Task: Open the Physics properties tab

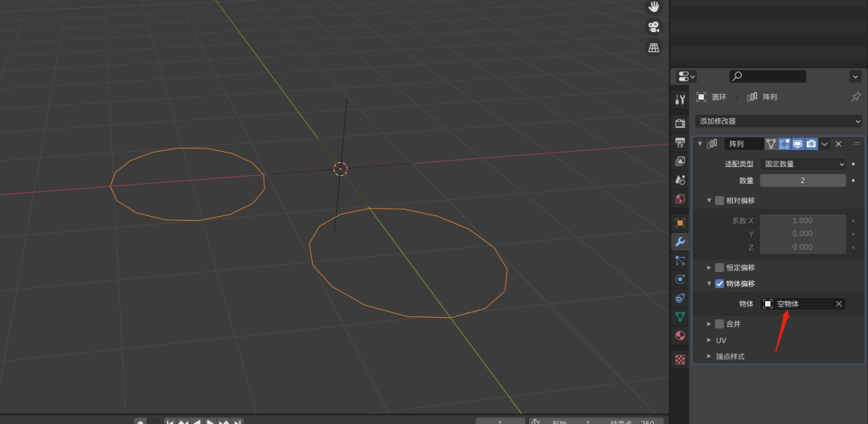Action: 681,279
